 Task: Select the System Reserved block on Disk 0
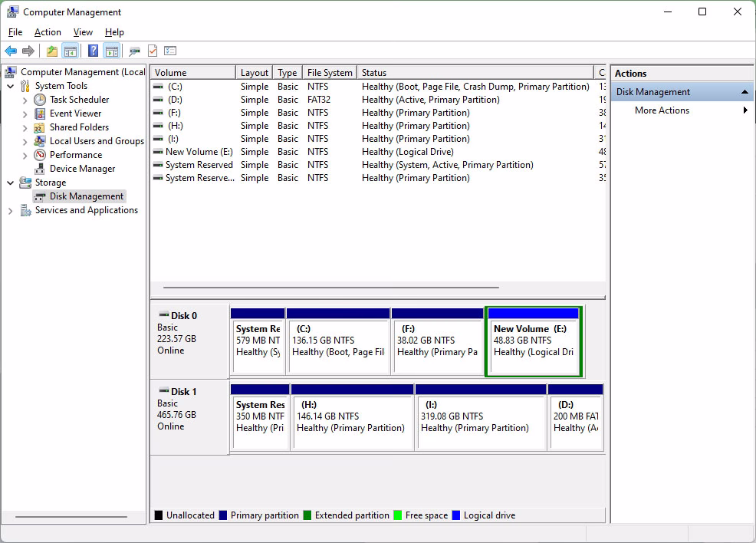tap(258, 341)
